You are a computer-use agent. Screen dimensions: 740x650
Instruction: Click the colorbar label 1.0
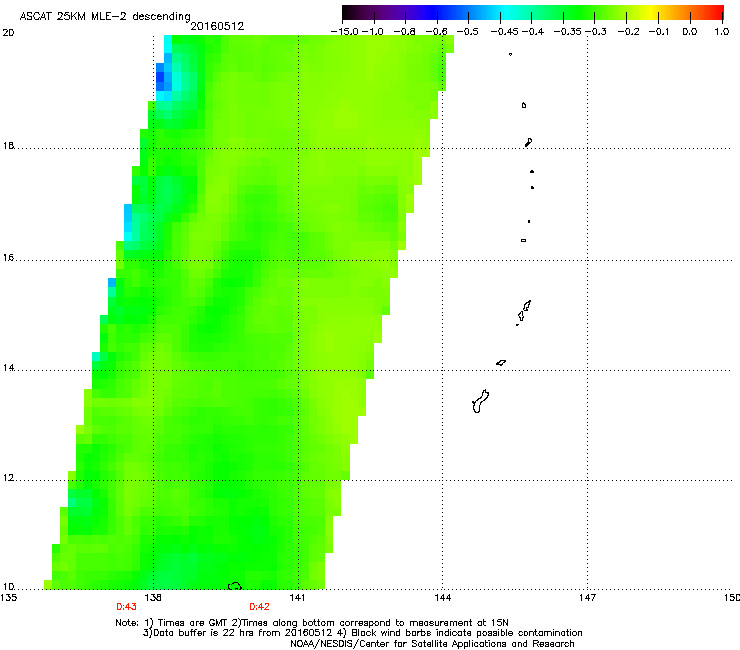(x=722, y=32)
